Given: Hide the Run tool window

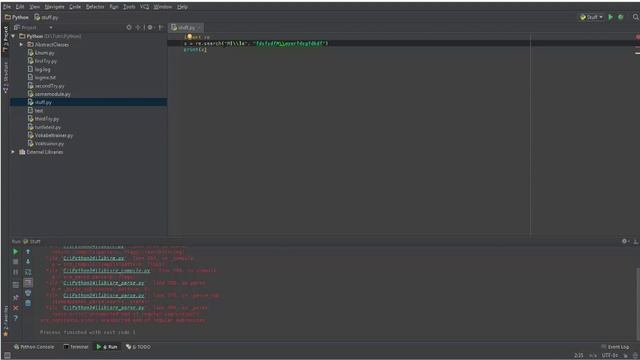Looking at the screenshot, I should [636, 241].
